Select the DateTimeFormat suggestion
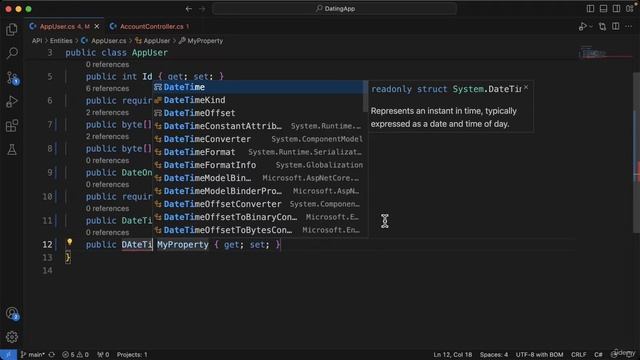 point(258,152)
